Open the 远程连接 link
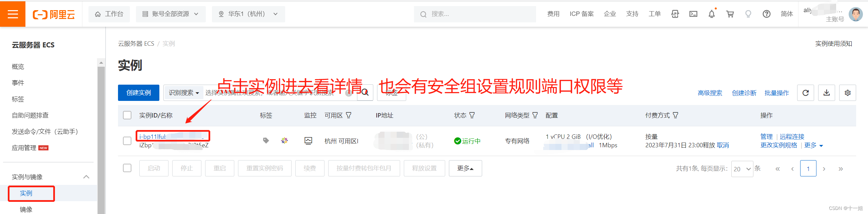Viewport: 868px width, 214px height. point(792,136)
